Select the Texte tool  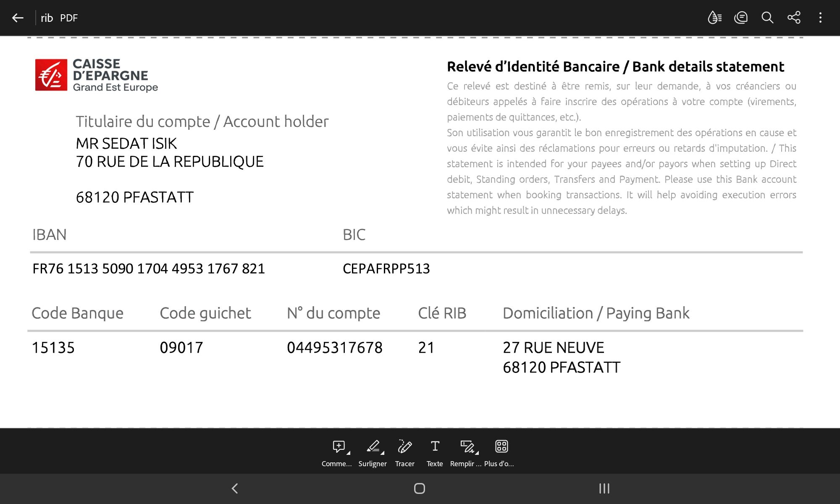(x=435, y=447)
